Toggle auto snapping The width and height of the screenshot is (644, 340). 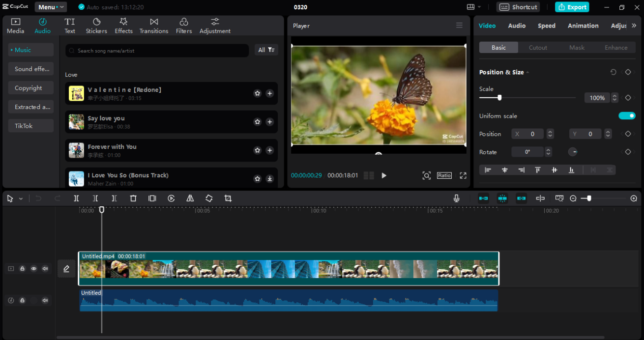coord(502,198)
